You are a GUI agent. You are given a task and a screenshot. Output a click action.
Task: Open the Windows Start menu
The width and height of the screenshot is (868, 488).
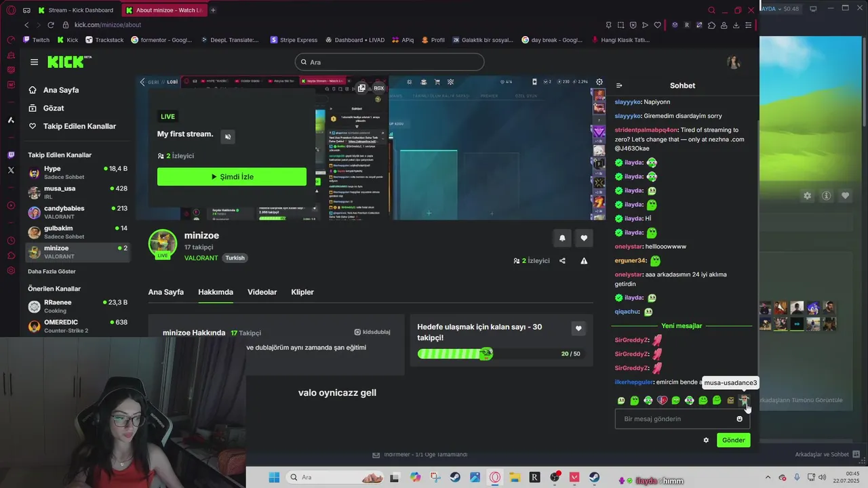point(274,477)
